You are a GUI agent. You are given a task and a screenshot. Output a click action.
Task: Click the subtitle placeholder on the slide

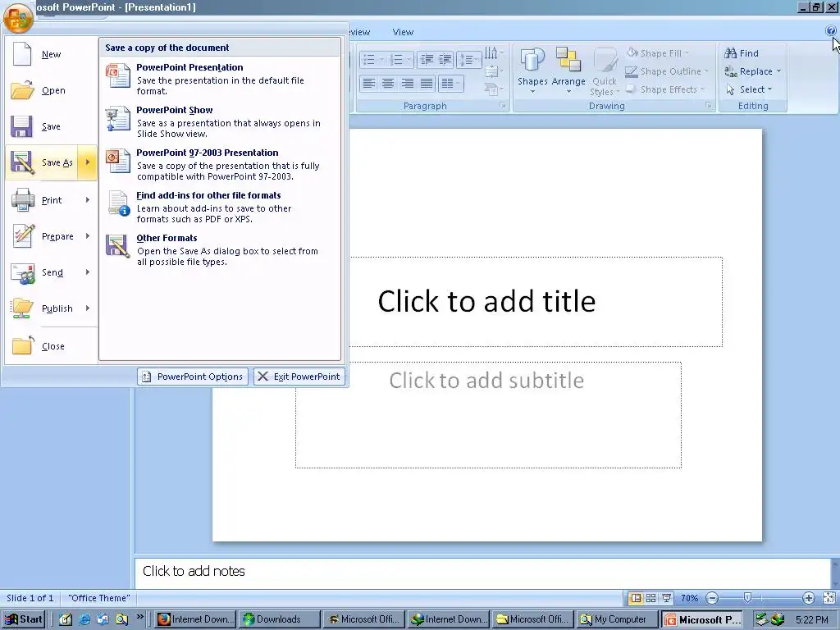pos(488,414)
